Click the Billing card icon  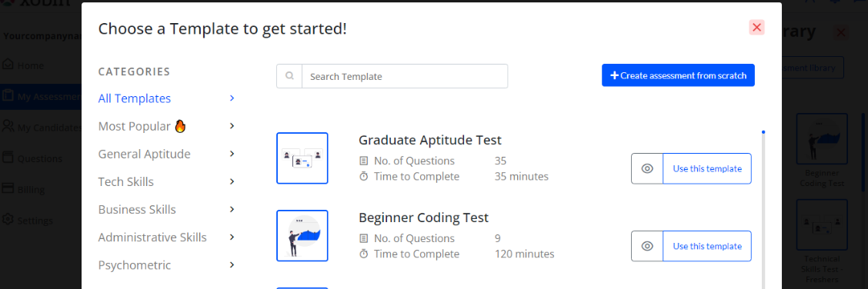pyautogui.click(x=8, y=188)
